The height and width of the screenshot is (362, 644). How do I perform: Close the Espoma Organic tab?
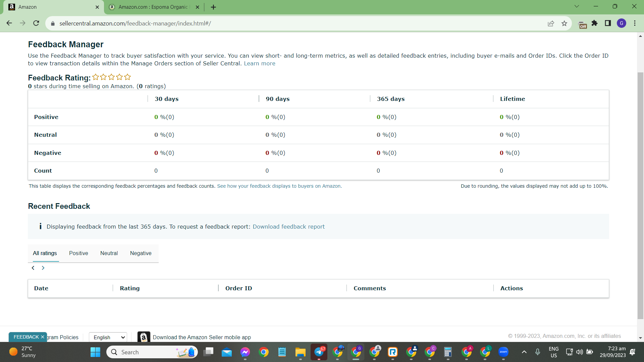coord(197,7)
